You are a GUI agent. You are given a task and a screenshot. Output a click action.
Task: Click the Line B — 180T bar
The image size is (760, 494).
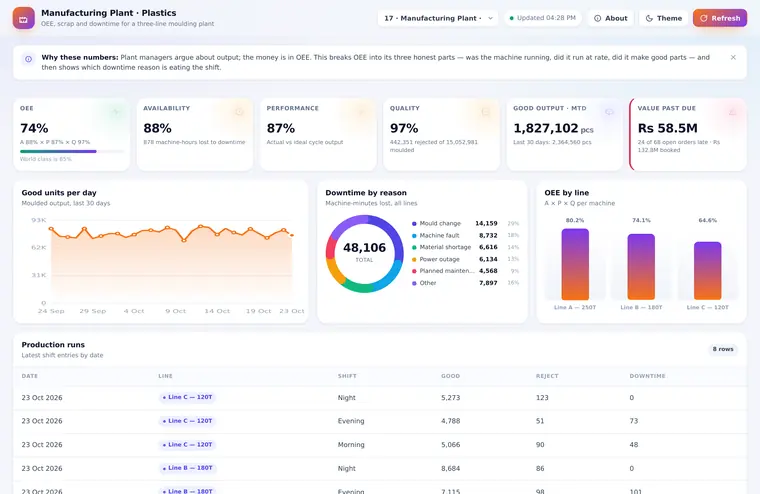[x=641, y=267]
